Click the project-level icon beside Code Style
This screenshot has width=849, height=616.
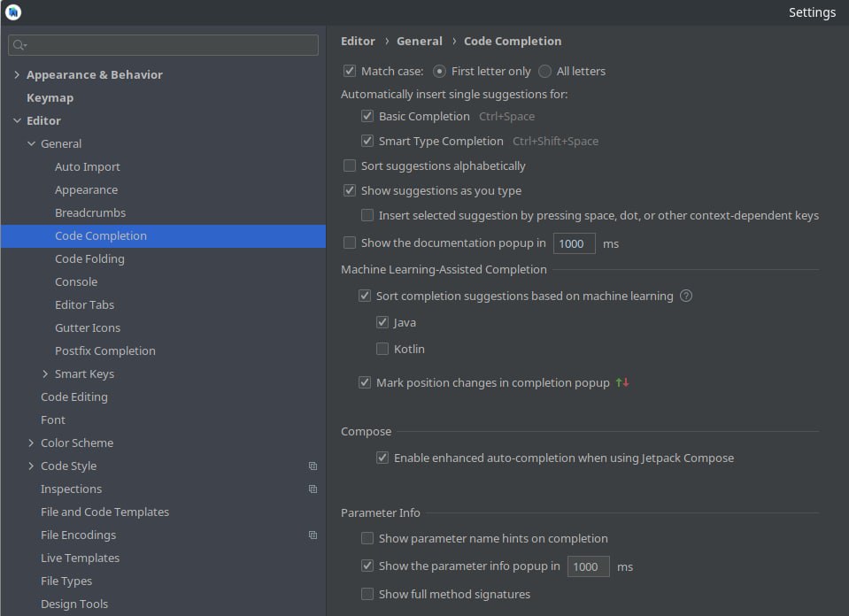click(313, 466)
